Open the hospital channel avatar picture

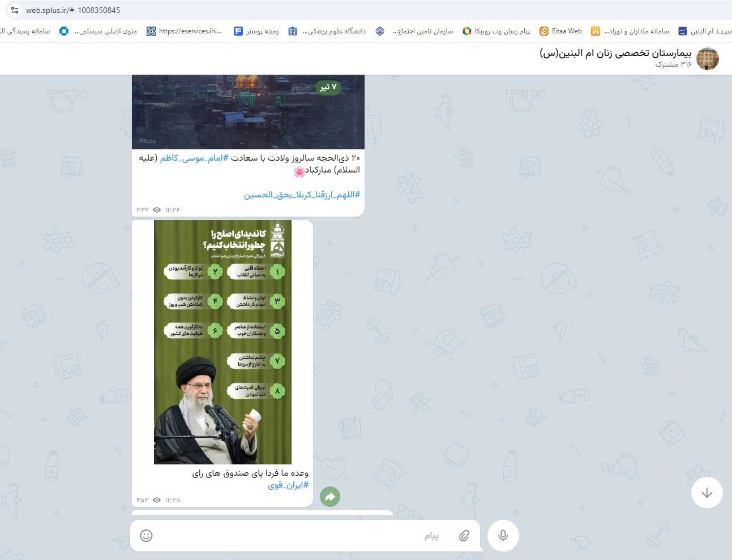[707, 59]
